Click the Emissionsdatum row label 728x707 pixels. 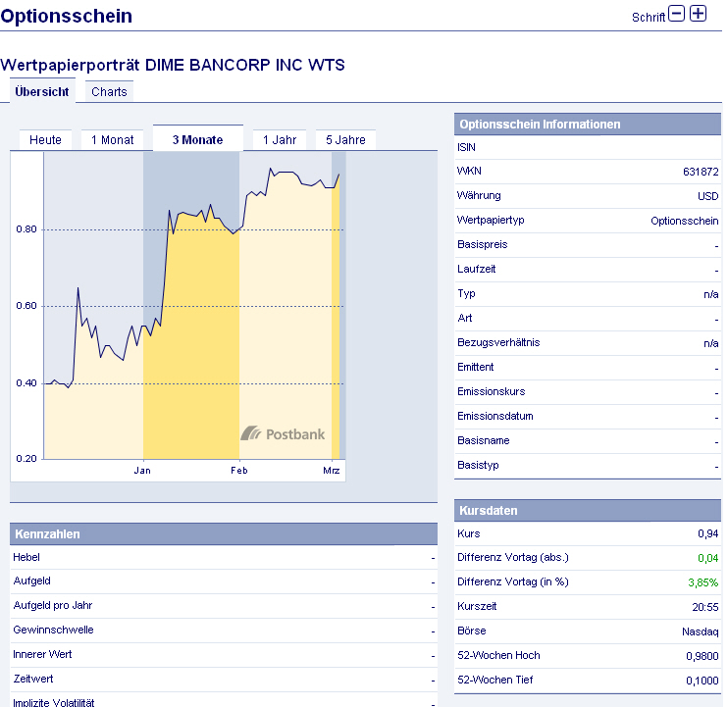click(x=494, y=416)
